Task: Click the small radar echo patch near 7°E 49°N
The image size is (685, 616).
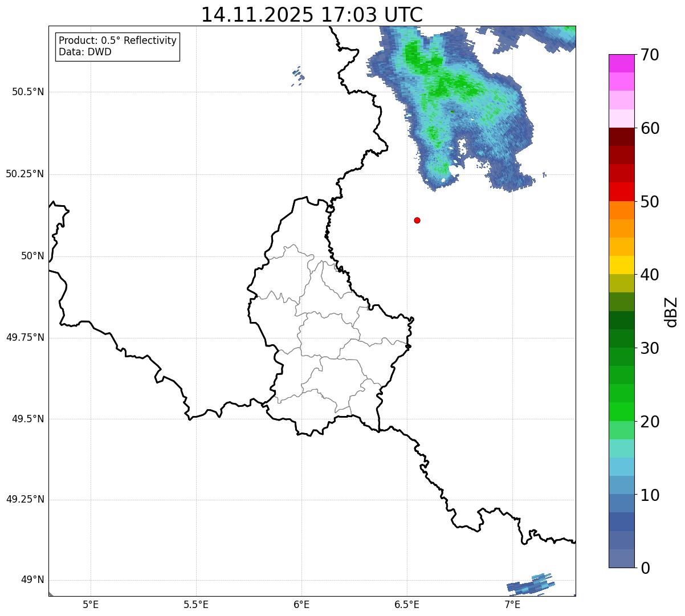Action: point(531,584)
